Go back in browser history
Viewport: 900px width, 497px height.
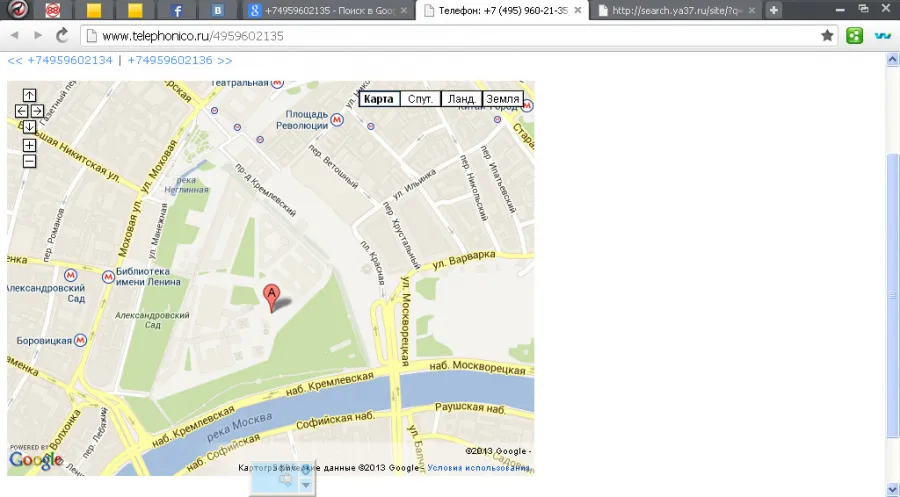[14, 36]
